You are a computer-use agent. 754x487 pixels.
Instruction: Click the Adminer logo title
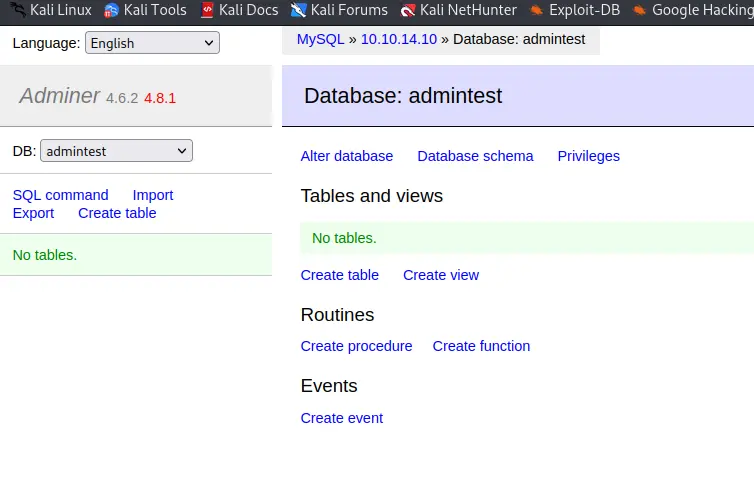click(x=60, y=96)
